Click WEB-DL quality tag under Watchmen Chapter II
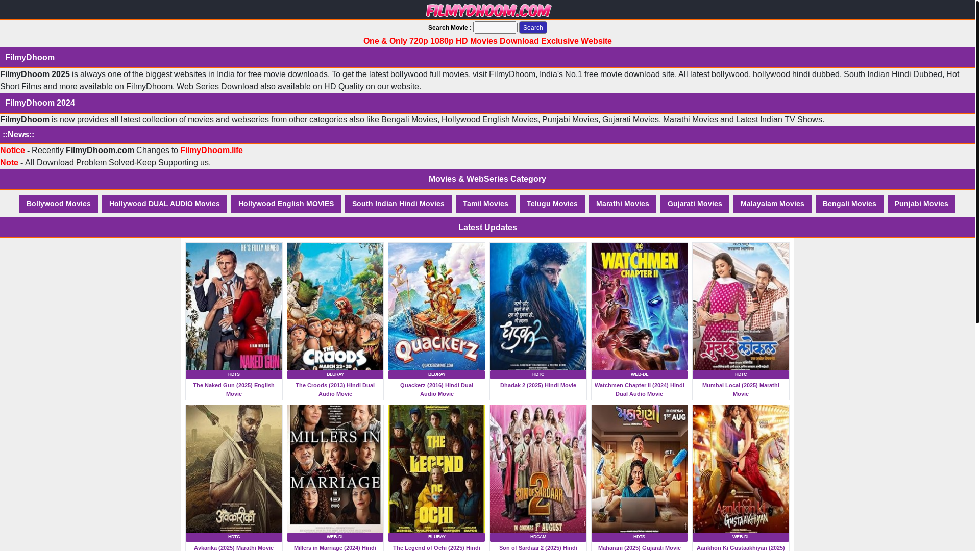Image resolution: width=980 pixels, height=551 pixels. 640,374
